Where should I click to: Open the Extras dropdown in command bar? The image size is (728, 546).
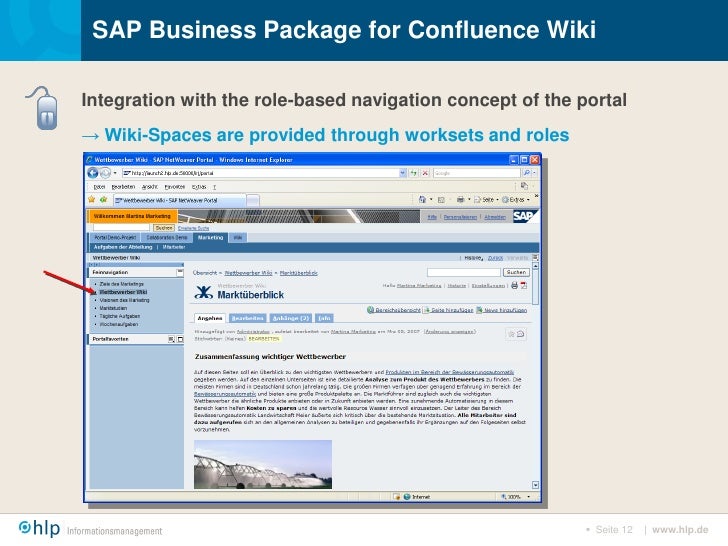click(516, 200)
